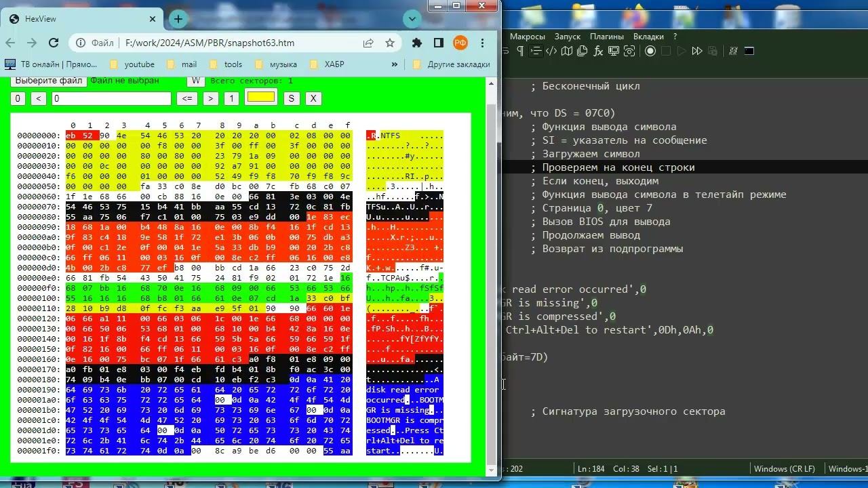Image resolution: width=868 pixels, height=488 pixels.
Task: Show hidden bookmarks with the chevron
Action: coord(395,64)
